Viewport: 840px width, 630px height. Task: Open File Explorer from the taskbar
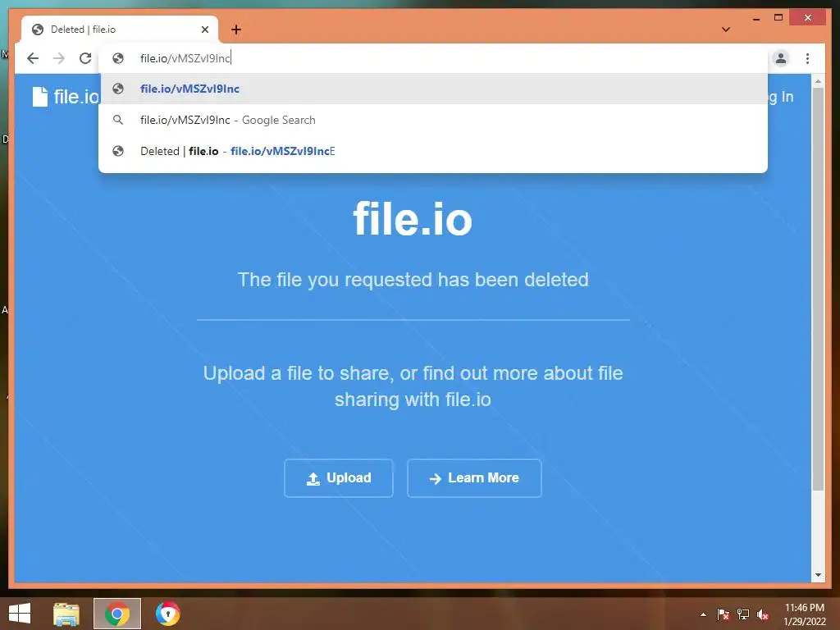click(x=66, y=614)
